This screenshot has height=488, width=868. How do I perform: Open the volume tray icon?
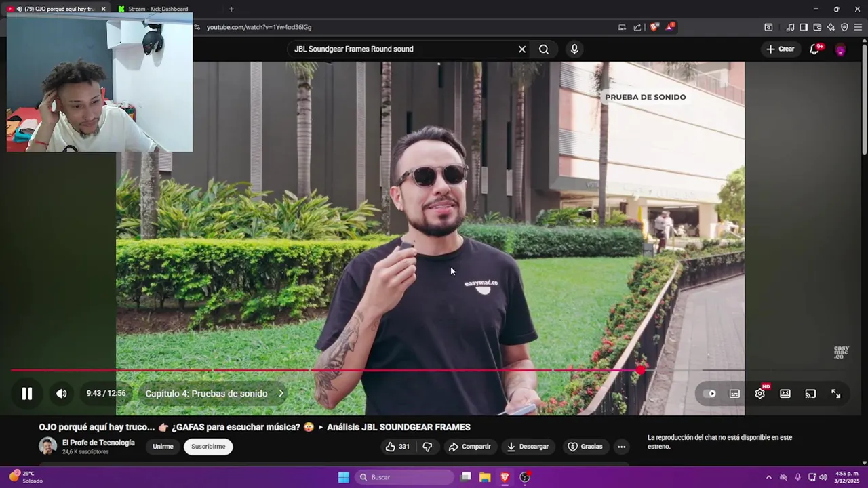tap(823, 477)
